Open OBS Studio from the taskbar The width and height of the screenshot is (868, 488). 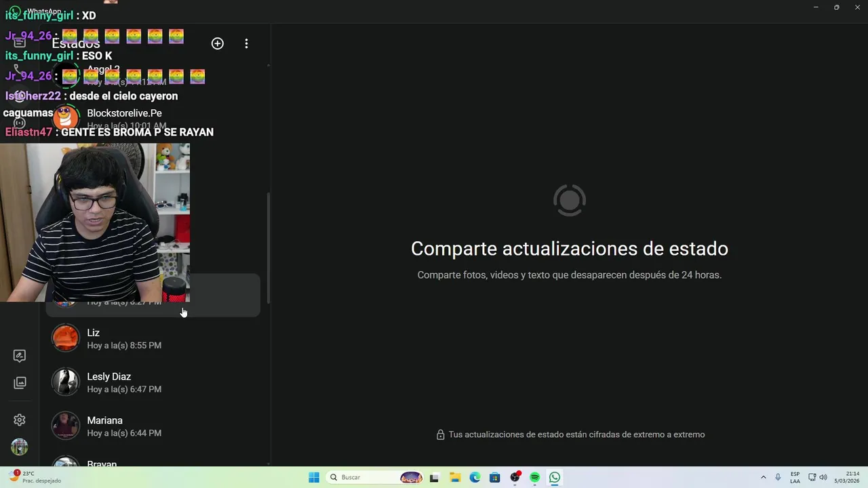(515, 477)
